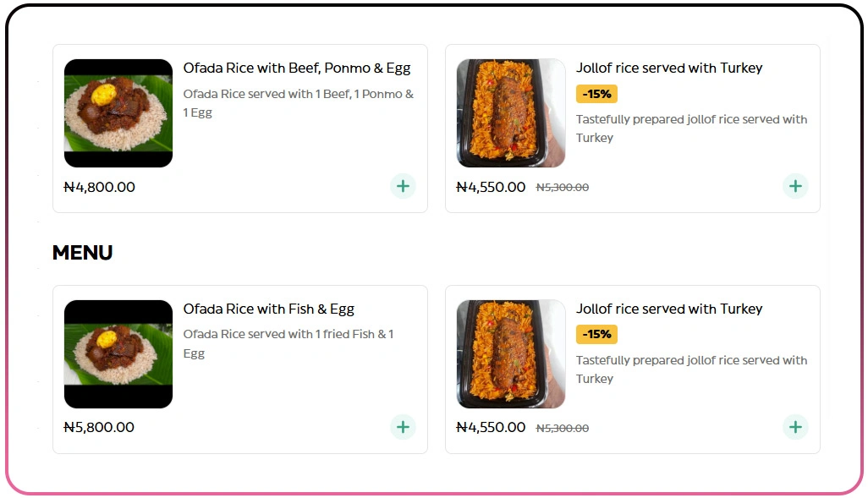Click the ₦4,800.00 price label
868x498 pixels.
100,187
